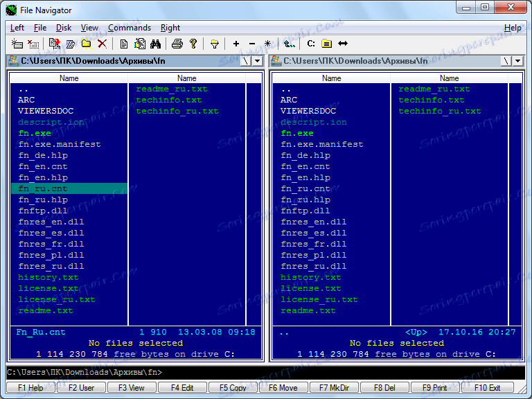Image resolution: width=532 pixels, height=399 pixels.
Task: Click right panel second Name column header
Action: tap(449, 78)
